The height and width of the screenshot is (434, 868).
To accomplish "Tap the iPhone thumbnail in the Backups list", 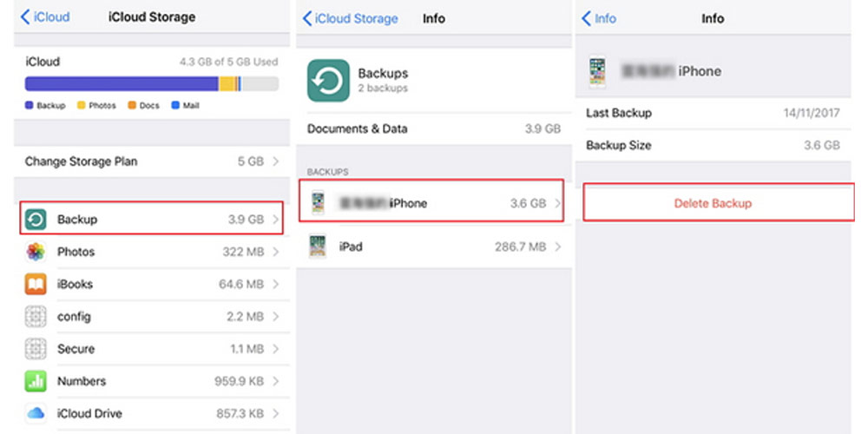I will pos(319,203).
